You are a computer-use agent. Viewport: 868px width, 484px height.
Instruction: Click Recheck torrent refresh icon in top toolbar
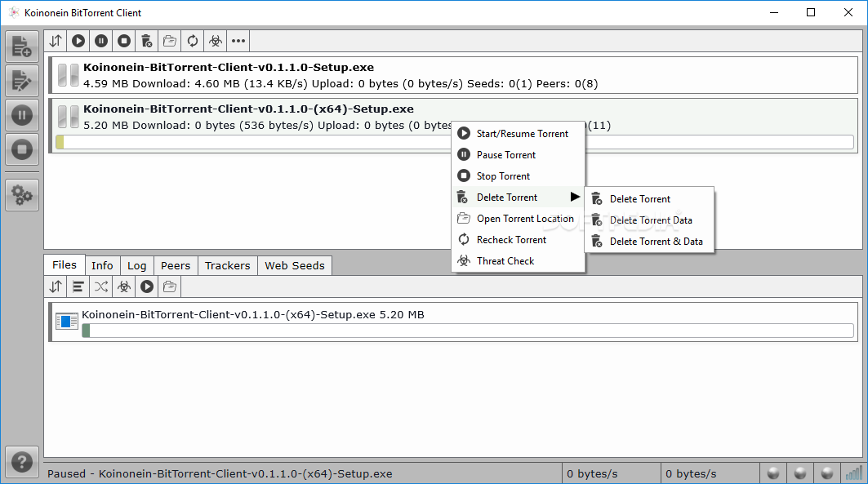(x=193, y=41)
